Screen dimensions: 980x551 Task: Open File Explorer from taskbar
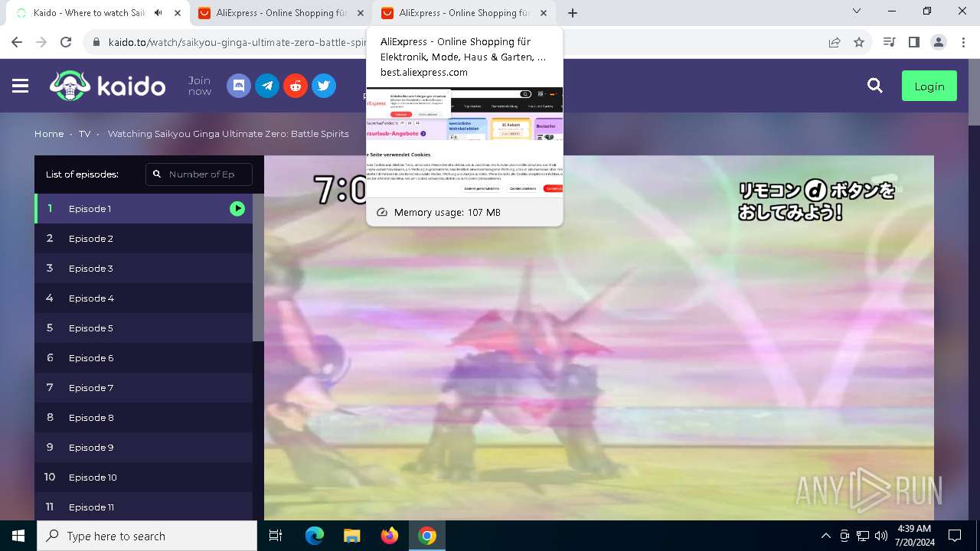[x=351, y=536]
